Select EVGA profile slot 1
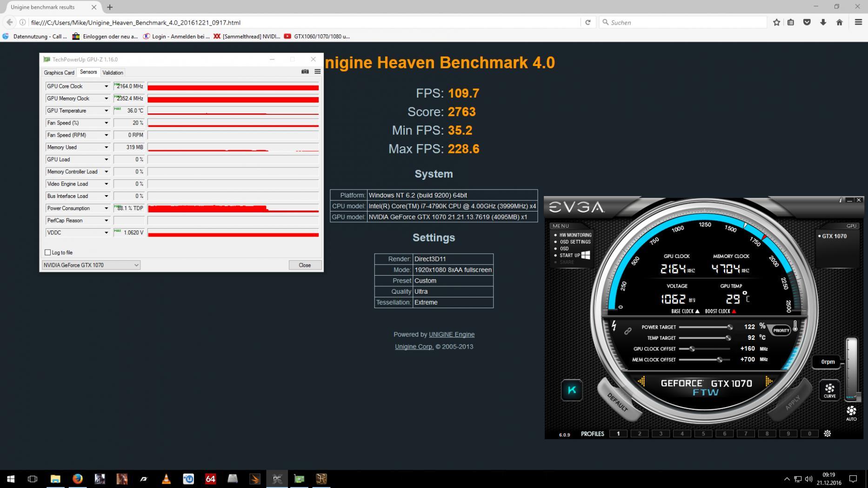868x488 pixels. pos(618,434)
